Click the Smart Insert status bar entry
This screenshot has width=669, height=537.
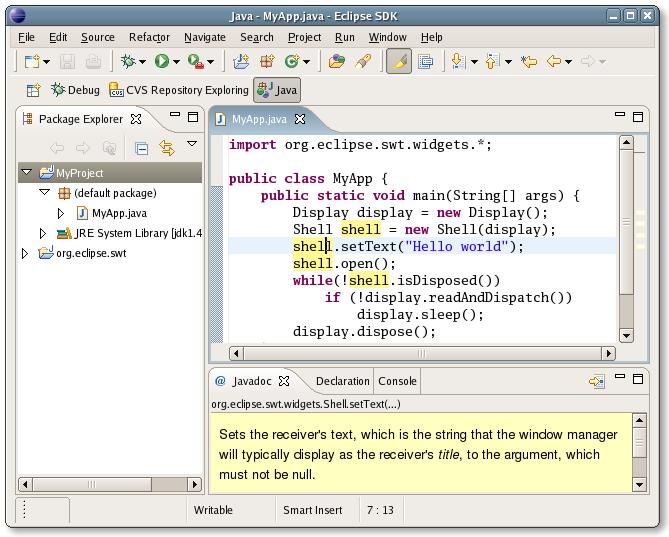[312, 510]
